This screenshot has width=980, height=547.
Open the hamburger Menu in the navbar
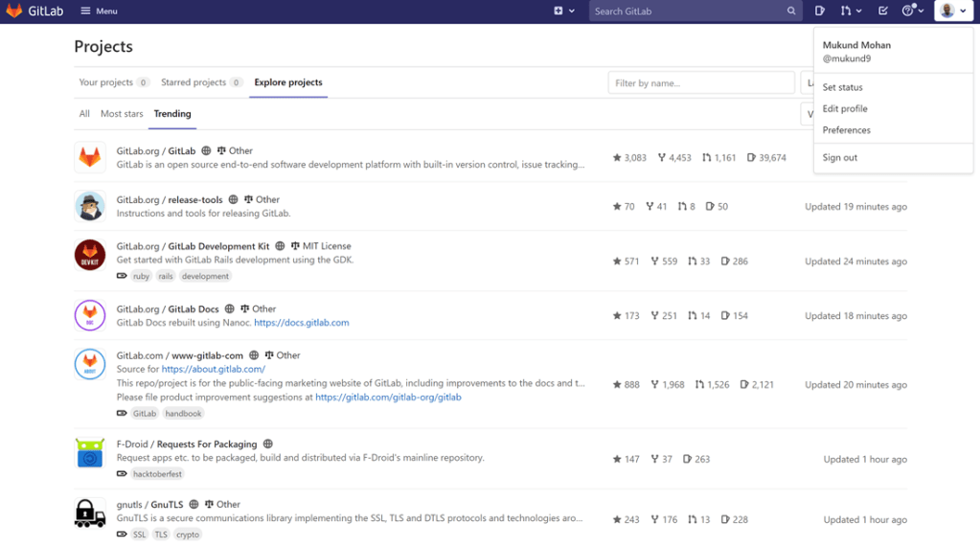(99, 11)
